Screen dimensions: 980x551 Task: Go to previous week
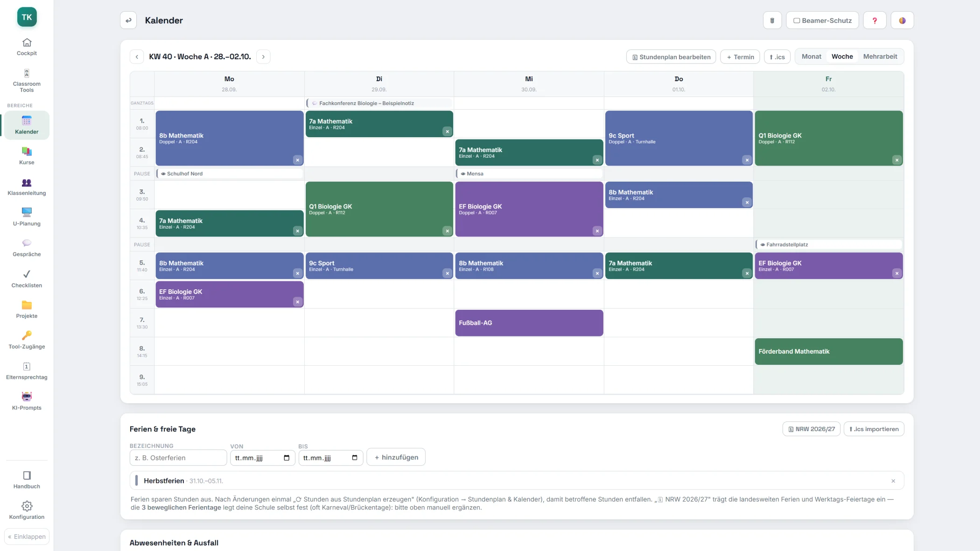pos(137,57)
